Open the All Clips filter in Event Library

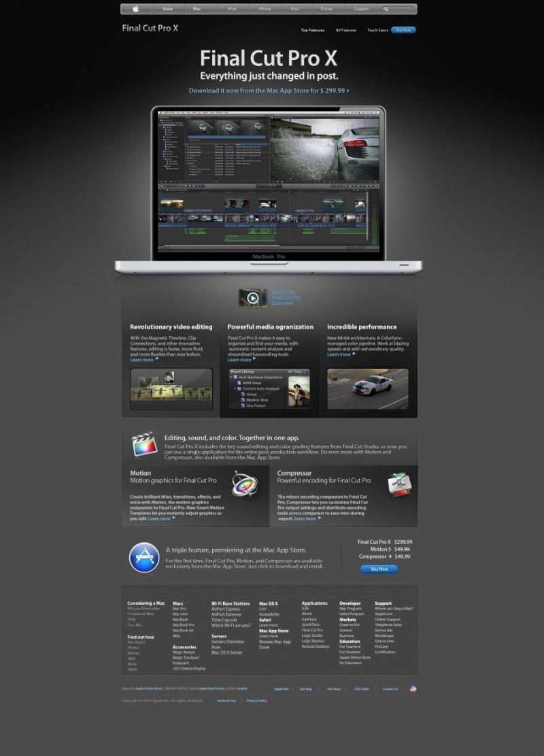pyautogui.click(x=298, y=371)
